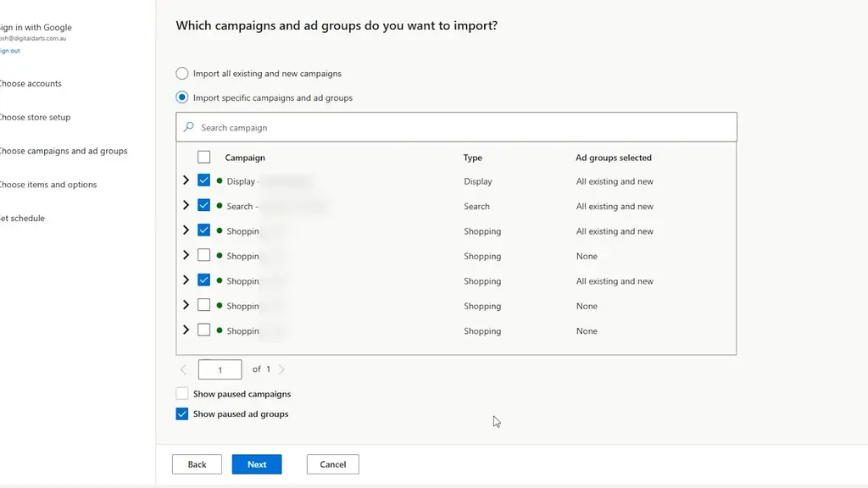Click the Search type cell
Viewport: 868px width, 488px height.
click(x=476, y=207)
